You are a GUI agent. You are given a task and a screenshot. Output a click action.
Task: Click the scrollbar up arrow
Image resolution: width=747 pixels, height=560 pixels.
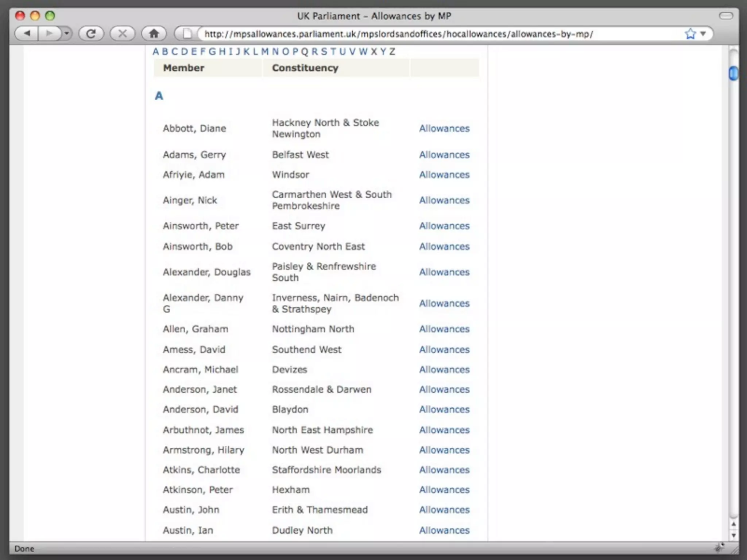tap(734, 524)
